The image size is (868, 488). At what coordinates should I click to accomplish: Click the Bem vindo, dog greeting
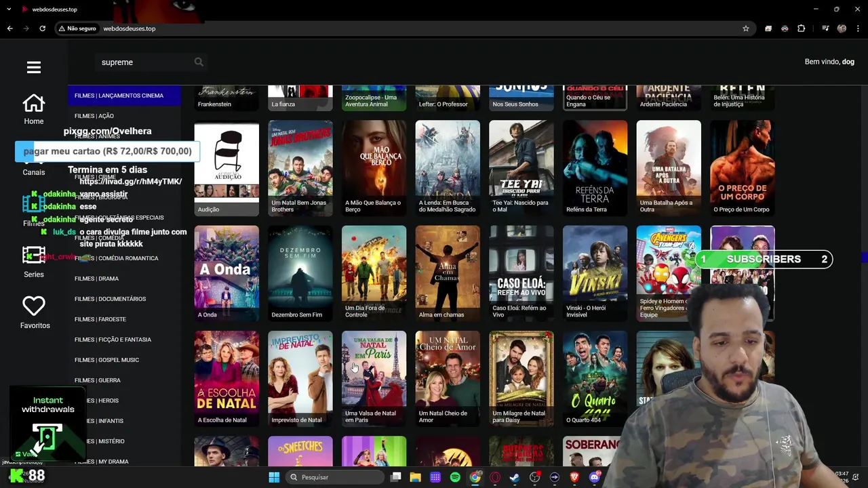click(829, 62)
